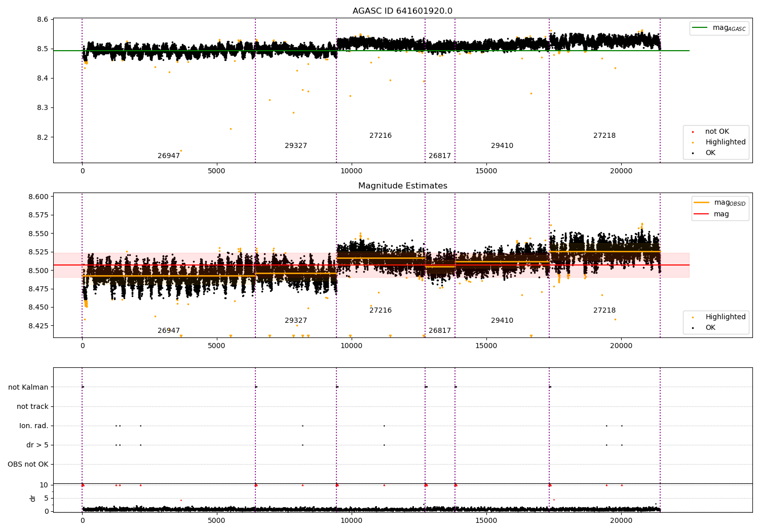The height and width of the screenshot is (532, 760).
Task: Click the green line swatch beside mag AGASC
Action: (700, 28)
